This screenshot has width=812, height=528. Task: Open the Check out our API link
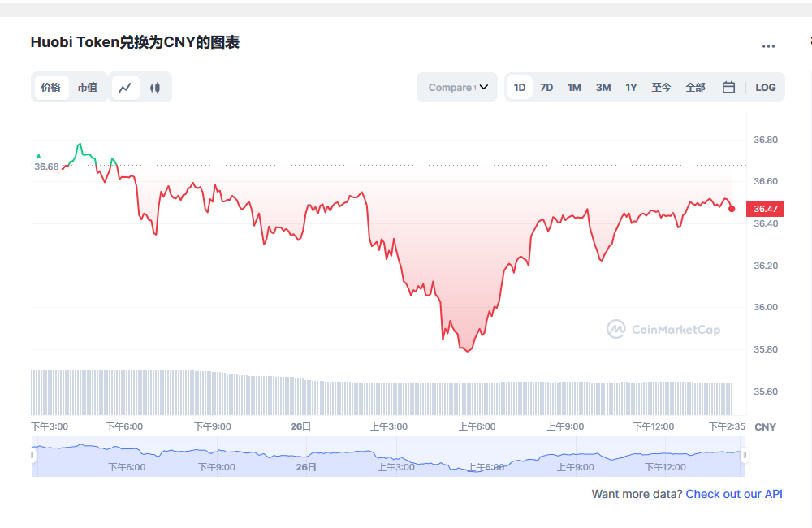(734, 494)
